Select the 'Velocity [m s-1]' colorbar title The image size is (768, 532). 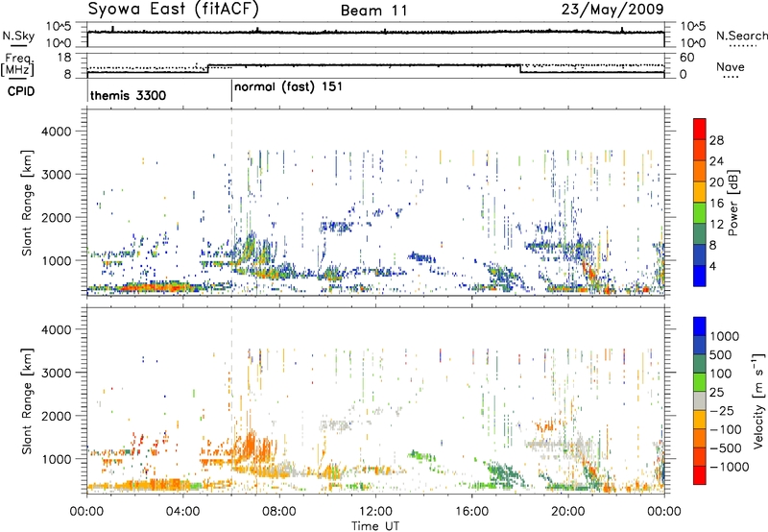point(759,400)
